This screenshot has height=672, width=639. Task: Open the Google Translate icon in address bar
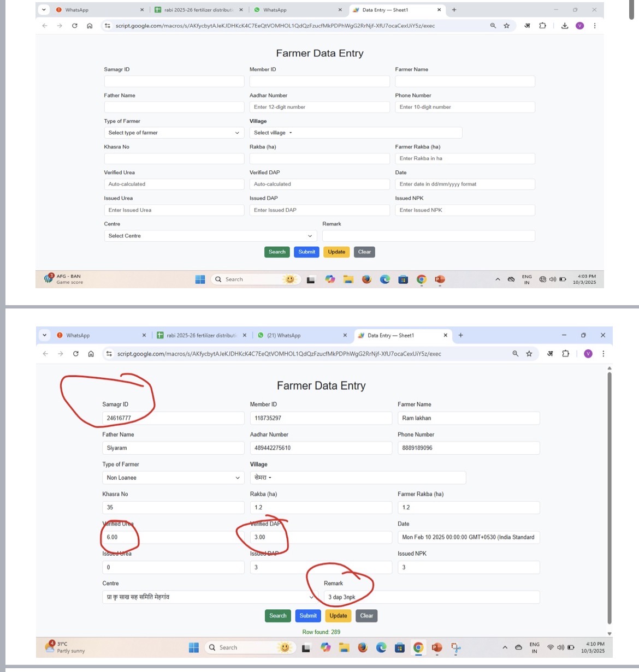tap(527, 26)
